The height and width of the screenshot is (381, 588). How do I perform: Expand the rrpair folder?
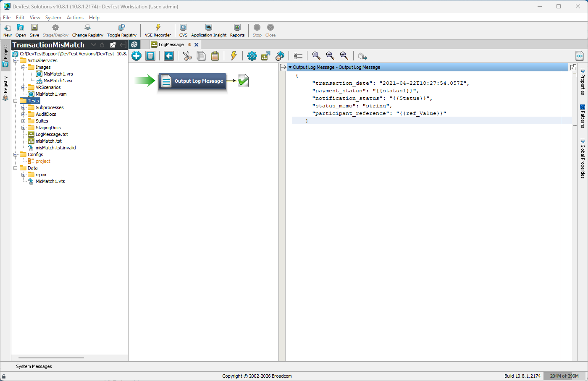[x=24, y=175]
